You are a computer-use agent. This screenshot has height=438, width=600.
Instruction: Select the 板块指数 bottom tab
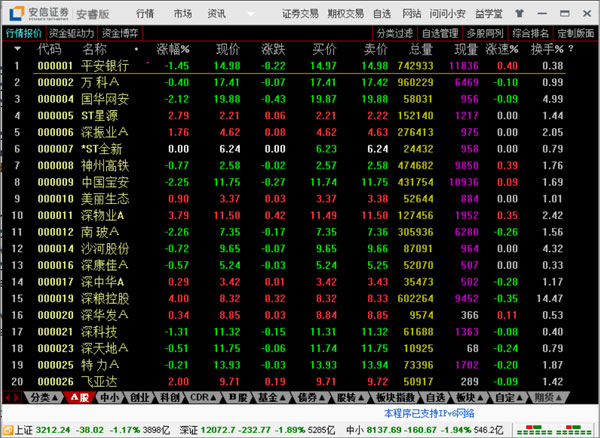396,397
